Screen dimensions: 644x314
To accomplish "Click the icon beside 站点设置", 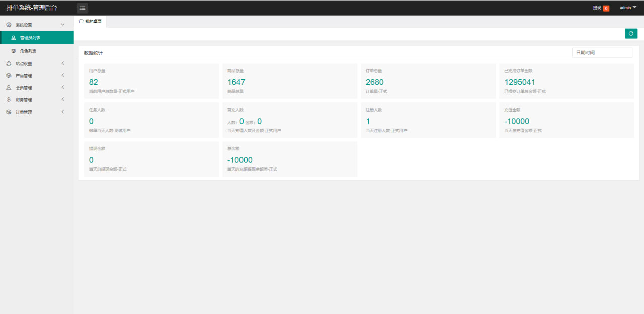I will tap(9, 64).
